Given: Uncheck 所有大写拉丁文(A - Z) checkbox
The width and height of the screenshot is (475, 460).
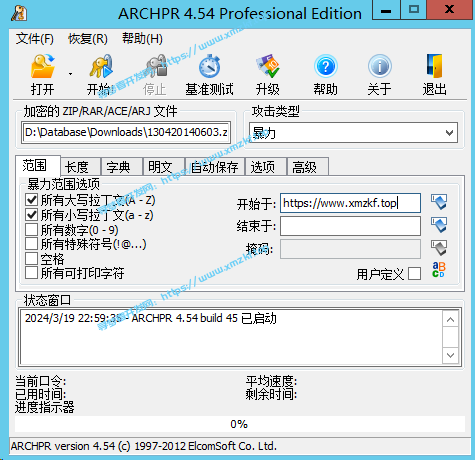Looking at the screenshot, I should coord(32,200).
